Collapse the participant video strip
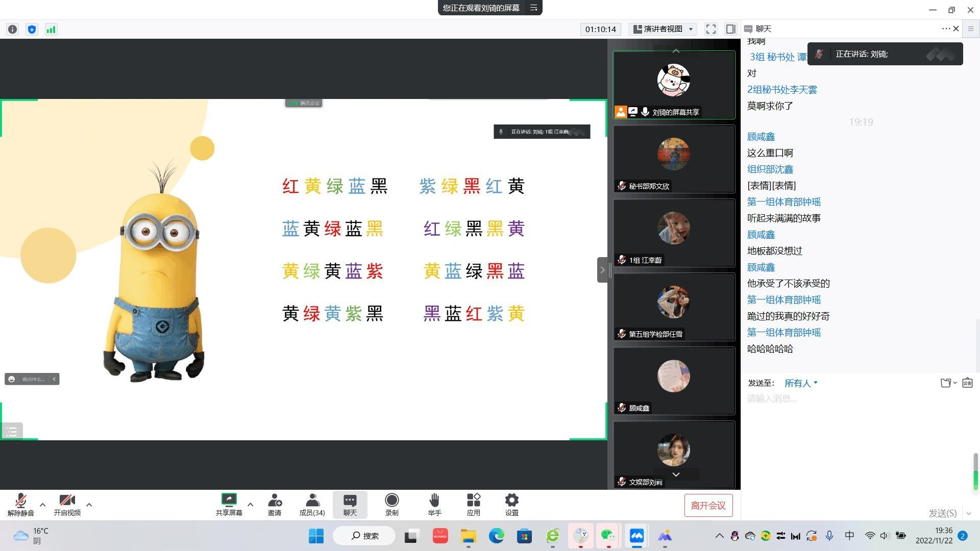The width and height of the screenshot is (980, 551). [x=602, y=270]
